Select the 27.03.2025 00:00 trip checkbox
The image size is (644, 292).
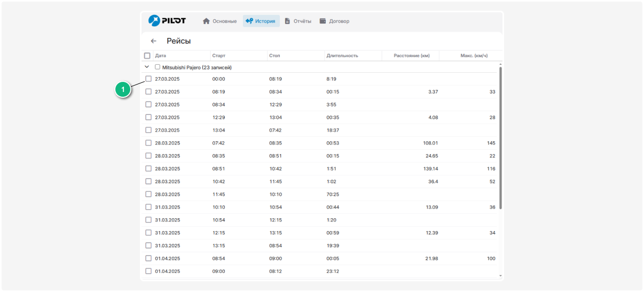click(x=148, y=79)
